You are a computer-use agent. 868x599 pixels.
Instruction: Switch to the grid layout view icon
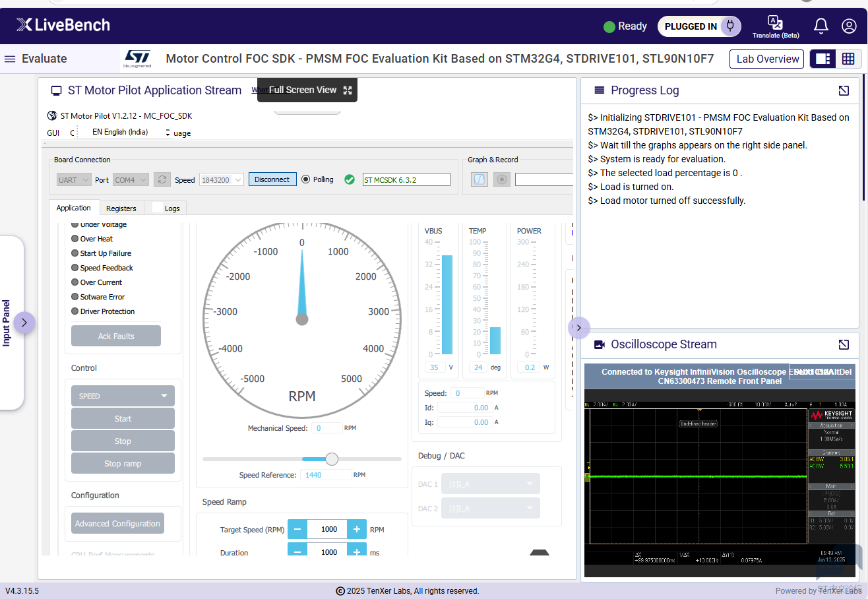point(848,59)
